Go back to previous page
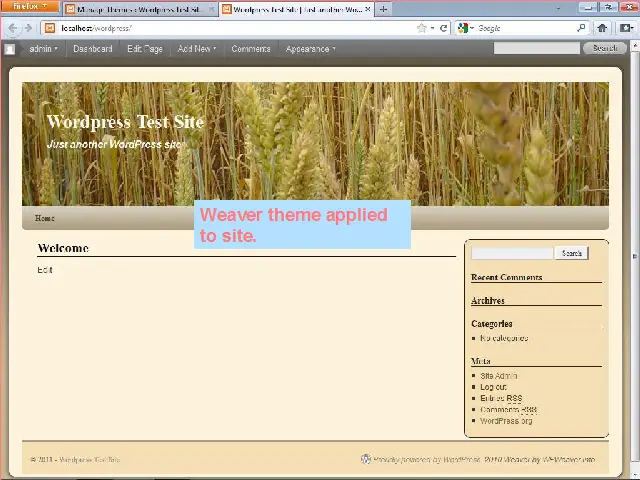 (12, 28)
